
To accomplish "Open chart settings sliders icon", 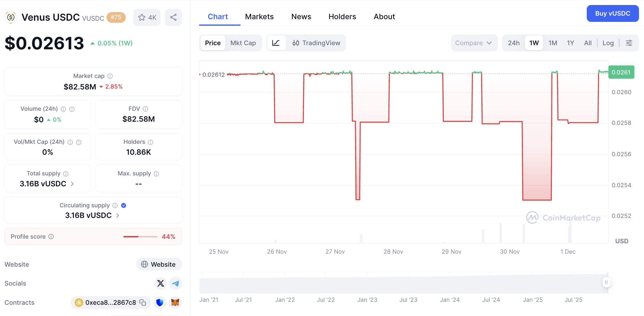I will 629,43.
